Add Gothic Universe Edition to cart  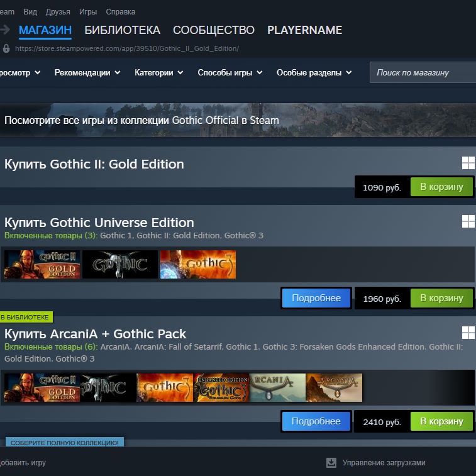441,298
